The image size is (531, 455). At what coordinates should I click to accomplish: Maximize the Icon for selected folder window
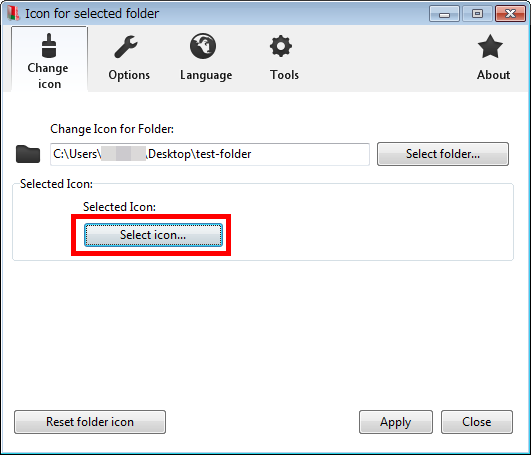[477, 14]
